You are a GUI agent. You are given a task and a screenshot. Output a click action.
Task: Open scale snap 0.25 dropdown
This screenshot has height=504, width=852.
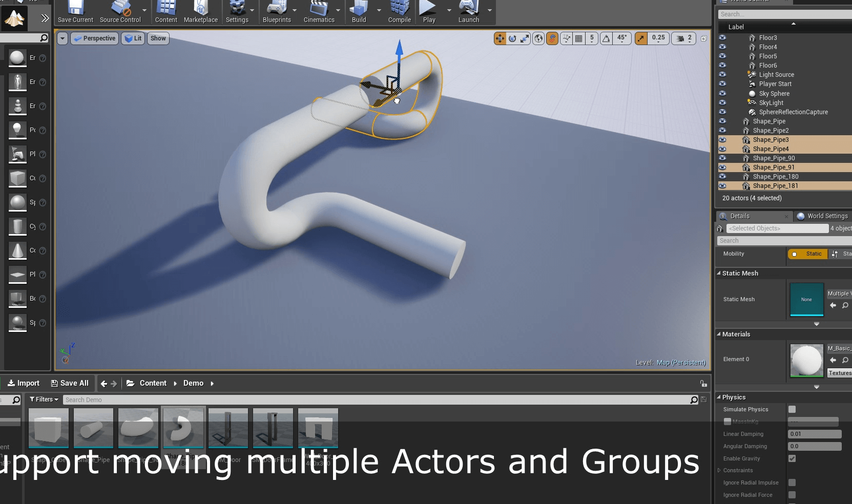[x=659, y=38]
